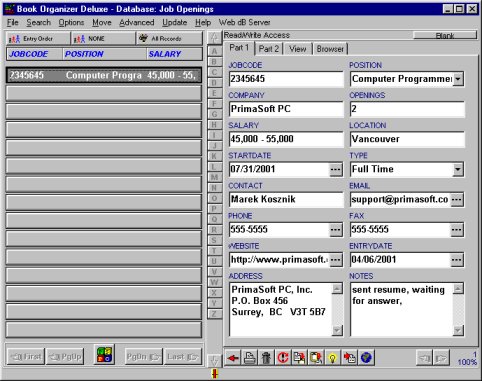
Task: Click the SALARY input field
Action: click(x=286, y=139)
